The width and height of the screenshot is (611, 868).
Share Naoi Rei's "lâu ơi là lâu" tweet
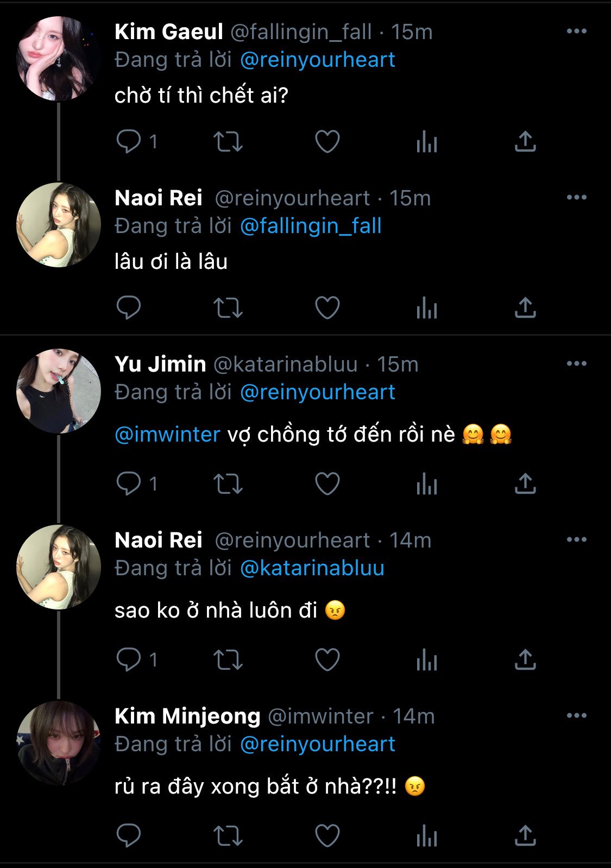525,308
